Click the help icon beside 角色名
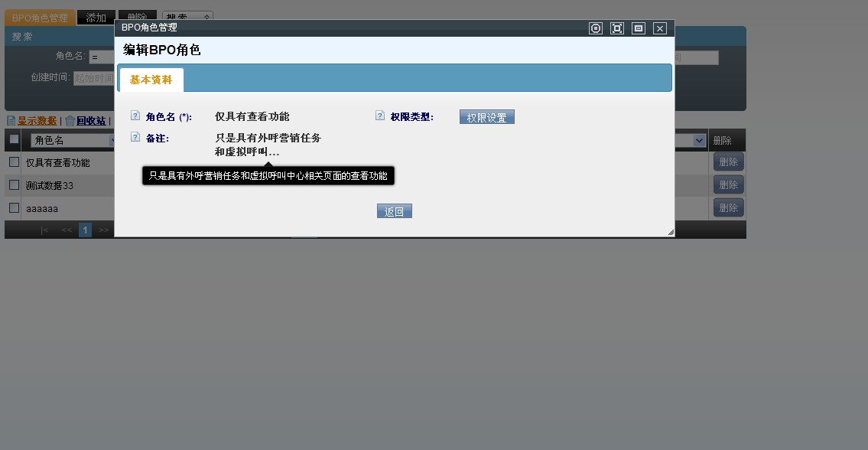 (x=135, y=116)
